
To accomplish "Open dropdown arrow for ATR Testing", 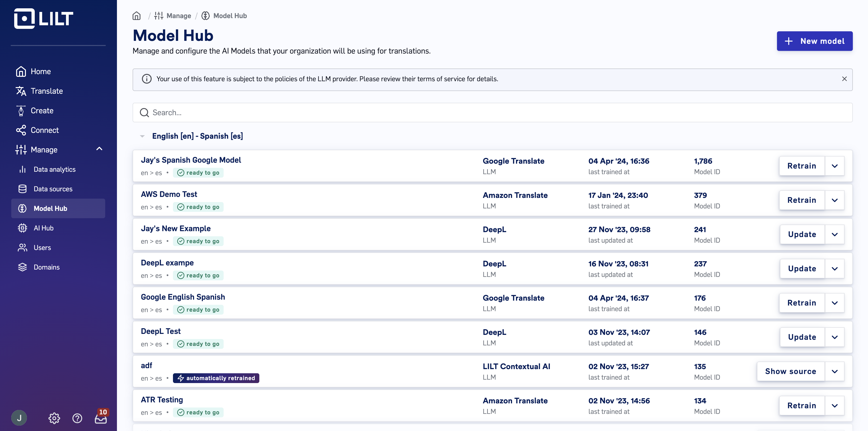I will 834,406.
